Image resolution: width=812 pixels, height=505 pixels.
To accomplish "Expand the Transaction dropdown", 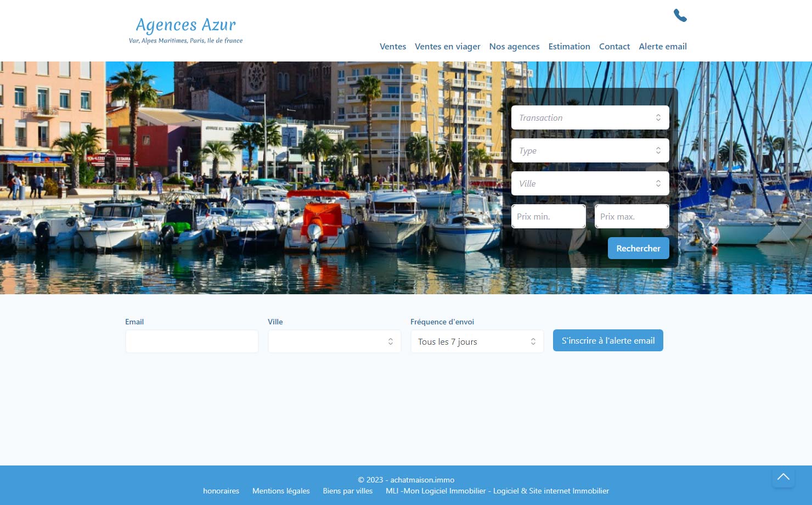I will [x=590, y=117].
